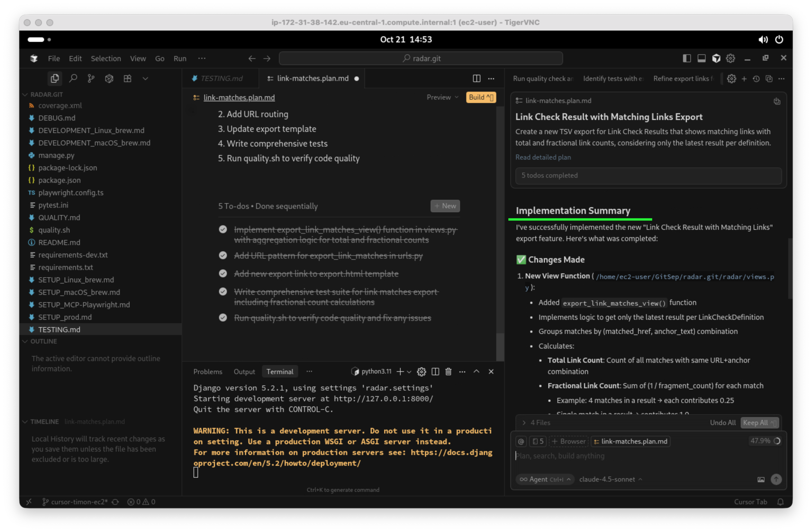Open the Selection menu

[106, 58]
